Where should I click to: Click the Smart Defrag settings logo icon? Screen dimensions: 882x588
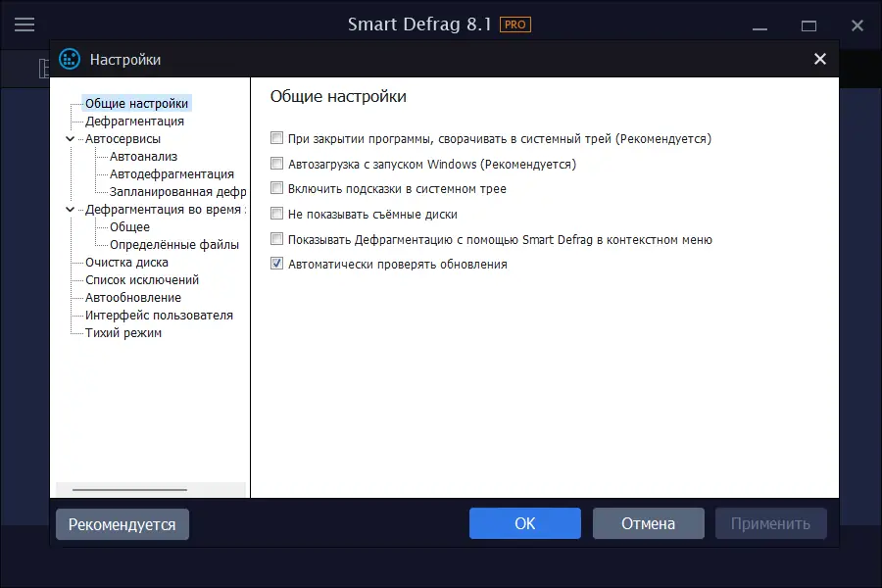tap(70, 59)
